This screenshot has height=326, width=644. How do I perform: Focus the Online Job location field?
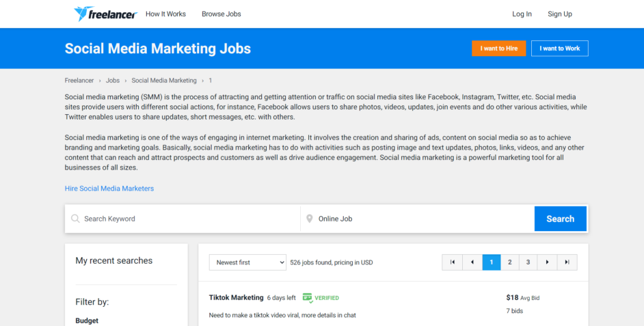pos(417,219)
